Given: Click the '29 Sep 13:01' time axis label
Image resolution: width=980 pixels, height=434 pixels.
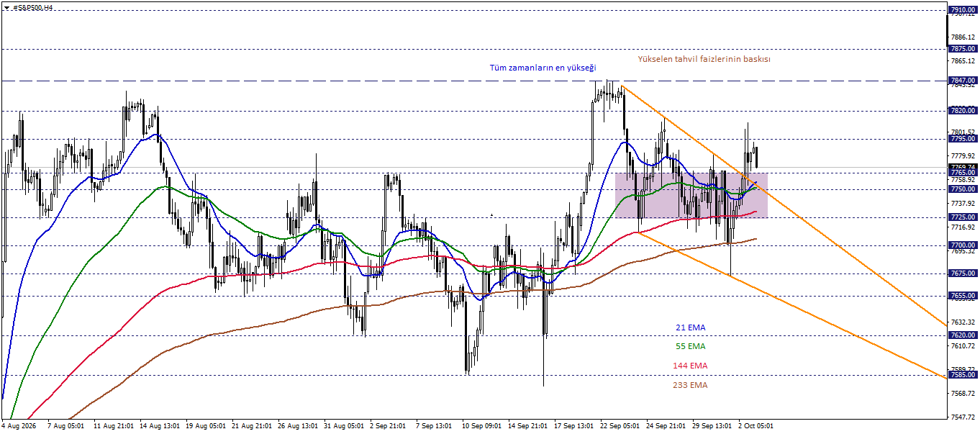Looking at the screenshot, I should pyautogui.click(x=712, y=425).
